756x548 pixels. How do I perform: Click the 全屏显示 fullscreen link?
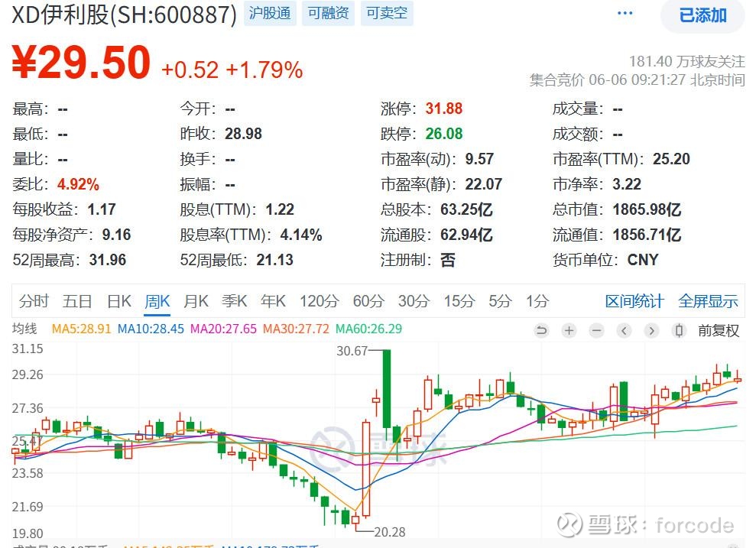click(708, 301)
